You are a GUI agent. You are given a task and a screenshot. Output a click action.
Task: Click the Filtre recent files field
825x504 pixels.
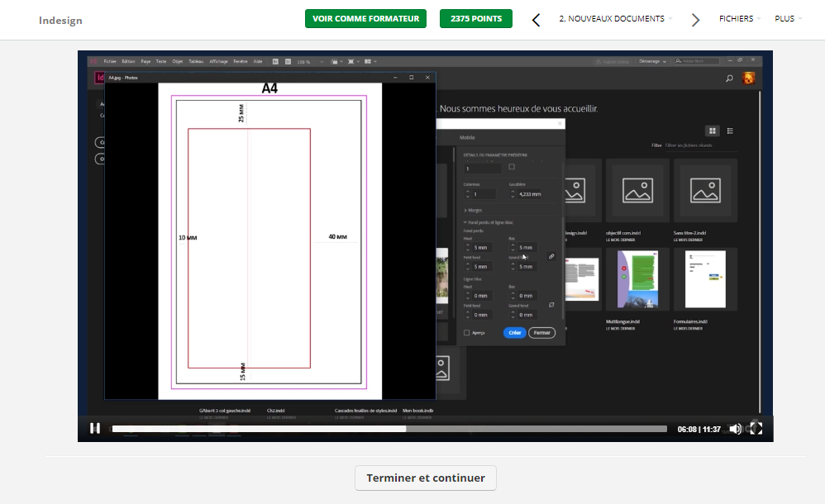tap(700, 145)
